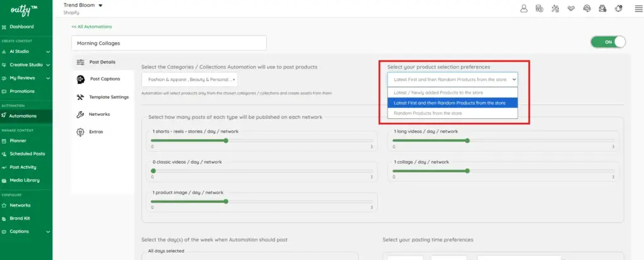Choose Latest First and then Random option
The height and width of the screenshot is (260, 644).
453,103
